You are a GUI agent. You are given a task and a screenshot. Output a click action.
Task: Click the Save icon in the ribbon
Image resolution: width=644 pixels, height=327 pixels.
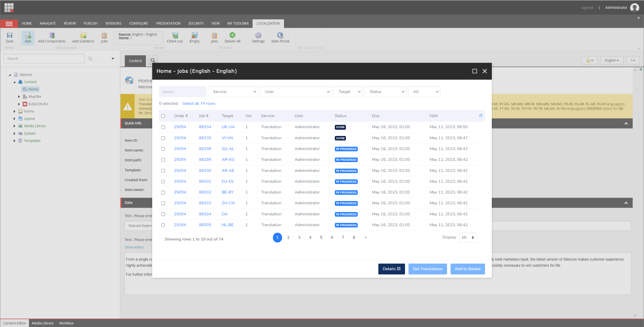(x=10, y=35)
